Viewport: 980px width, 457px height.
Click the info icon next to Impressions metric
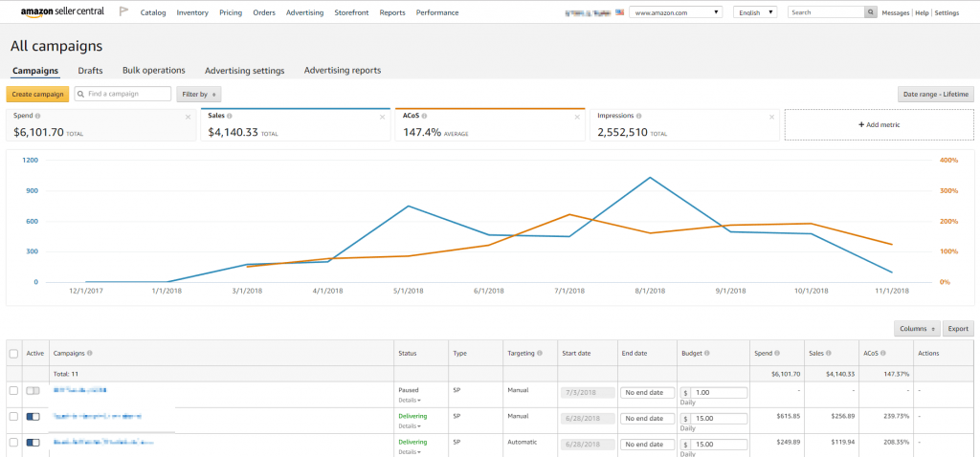click(x=640, y=116)
